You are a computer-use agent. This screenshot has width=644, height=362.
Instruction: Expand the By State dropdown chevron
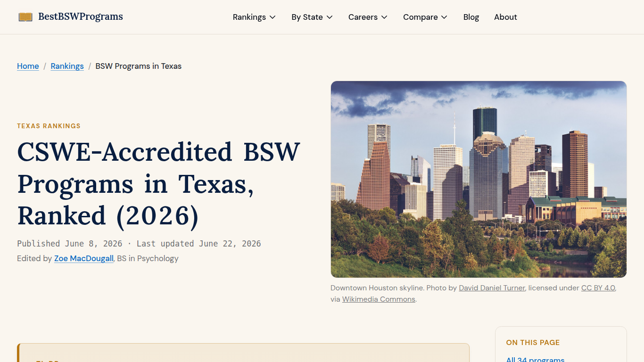pos(330,17)
